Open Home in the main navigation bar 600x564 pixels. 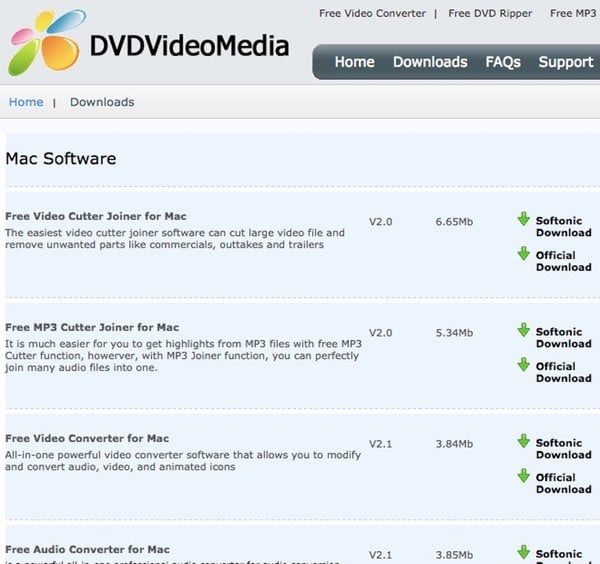(x=355, y=62)
